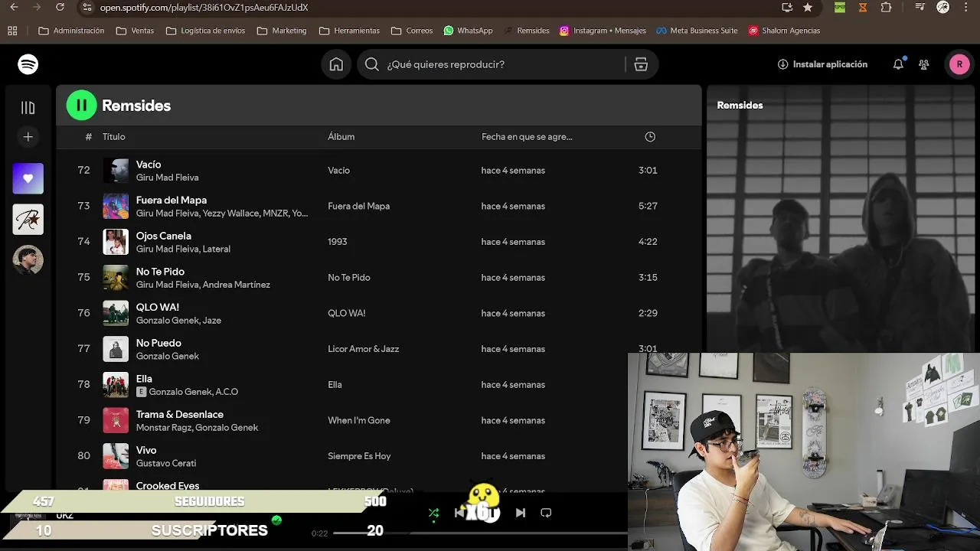Click browser back arrow
The width and height of the screenshot is (980, 551).
[x=14, y=8]
